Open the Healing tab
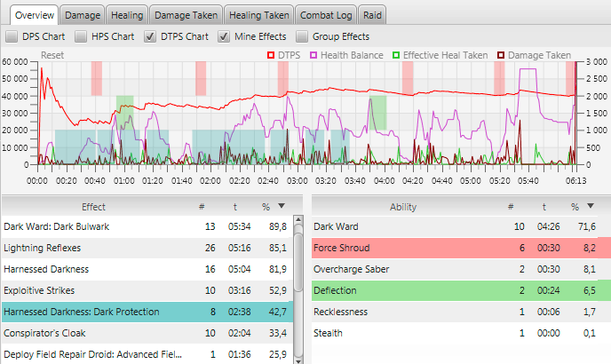 [127, 15]
